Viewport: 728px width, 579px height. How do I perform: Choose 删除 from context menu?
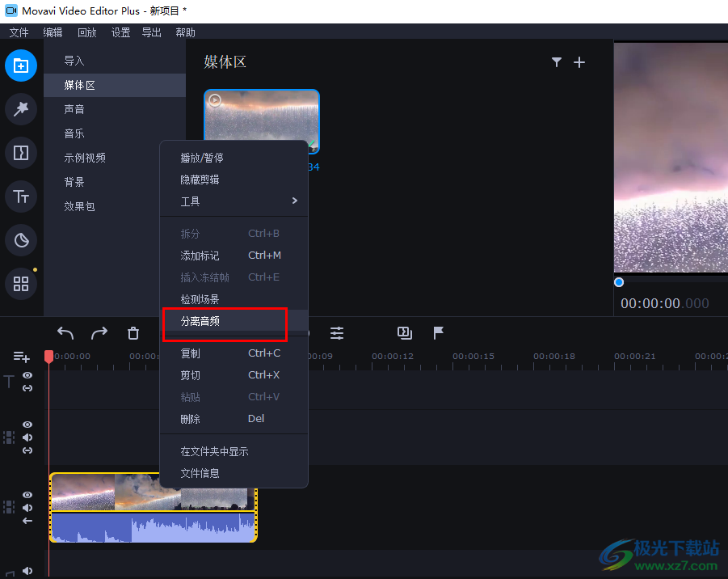click(234, 419)
